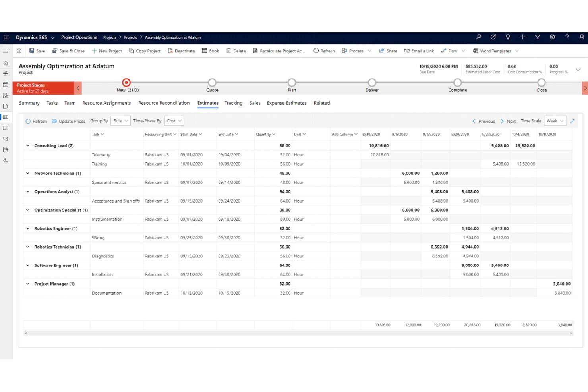Open the Time-Phase By Cost dropdown
The image size is (588, 392).
(x=174, y=121)
